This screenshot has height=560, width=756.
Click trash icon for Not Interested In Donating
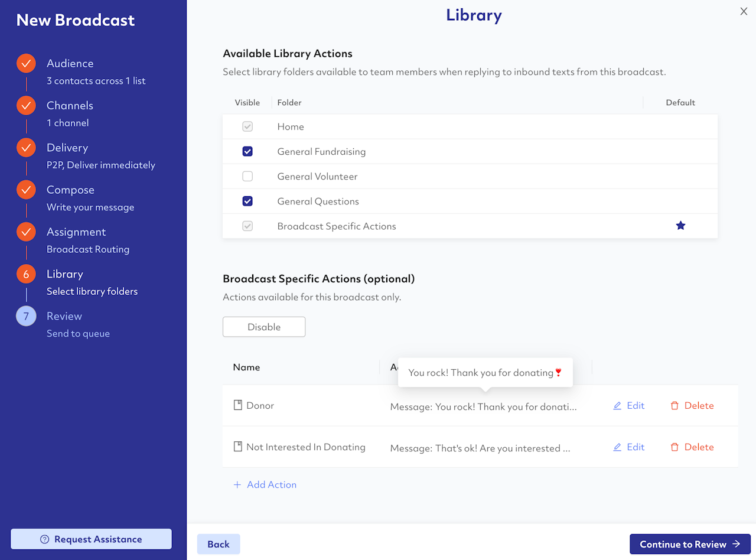tap(674, 447)
